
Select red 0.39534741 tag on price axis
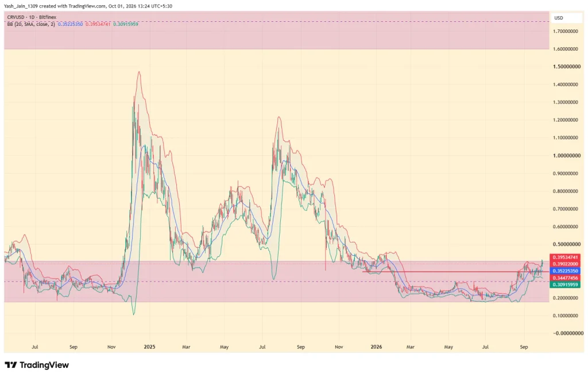coord(565,257)
